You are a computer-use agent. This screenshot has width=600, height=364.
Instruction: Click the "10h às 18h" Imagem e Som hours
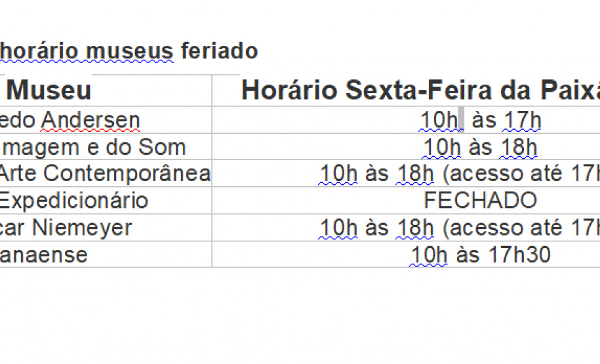[480, 148]
